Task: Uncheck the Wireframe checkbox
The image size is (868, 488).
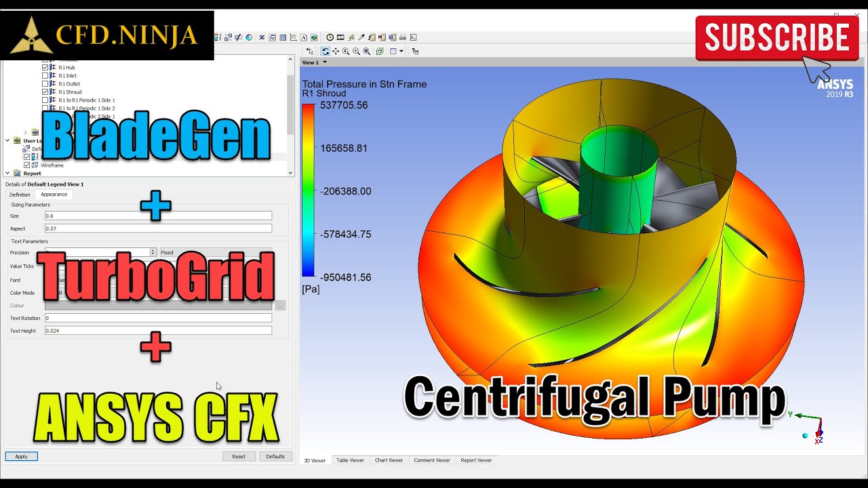Action: (27, 165)
